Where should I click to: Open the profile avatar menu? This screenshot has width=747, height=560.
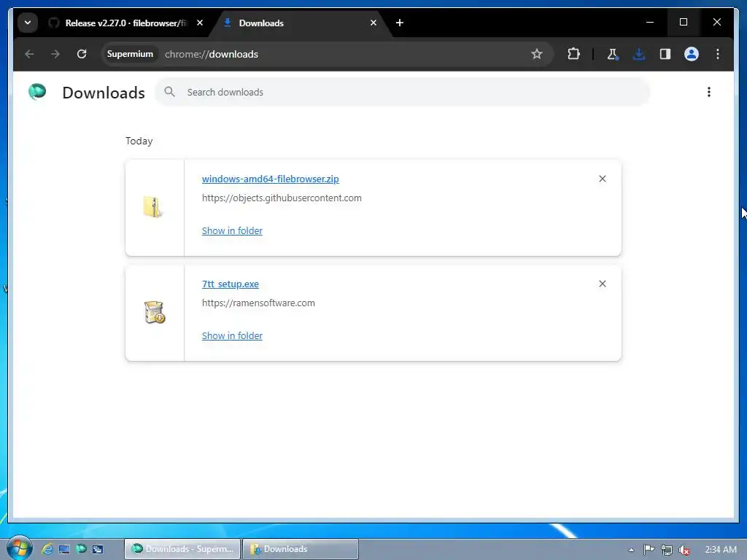pos(692,54)
